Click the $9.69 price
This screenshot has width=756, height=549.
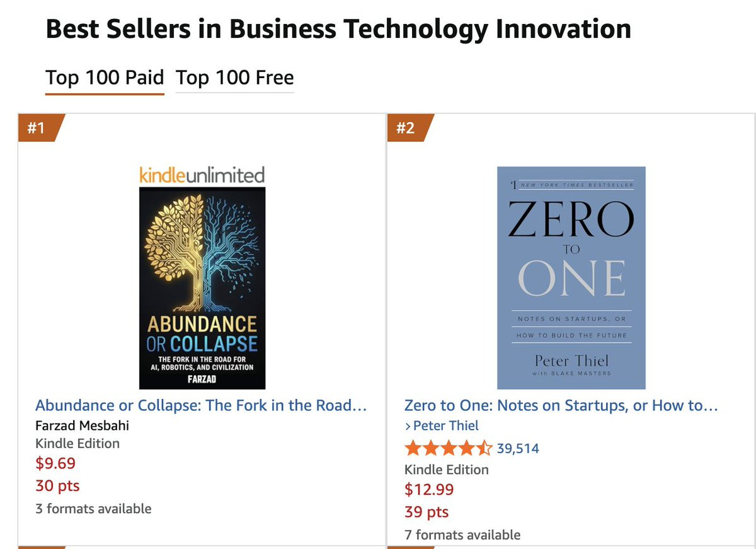(x=55, y=463)
